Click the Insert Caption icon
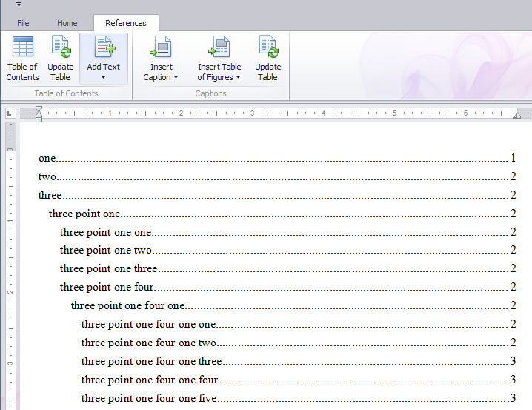The height and width of the screenshot is (410, 532). [161, 47]
